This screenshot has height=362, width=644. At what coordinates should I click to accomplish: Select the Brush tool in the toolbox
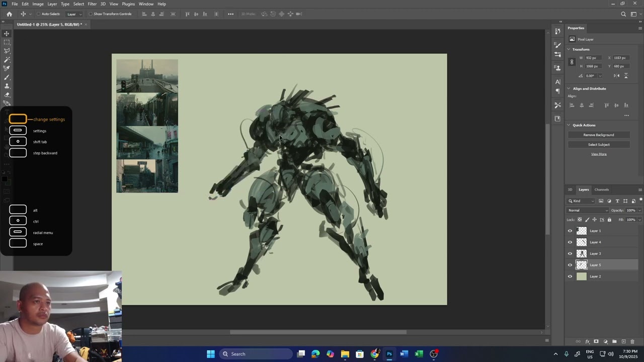(7, 77)
